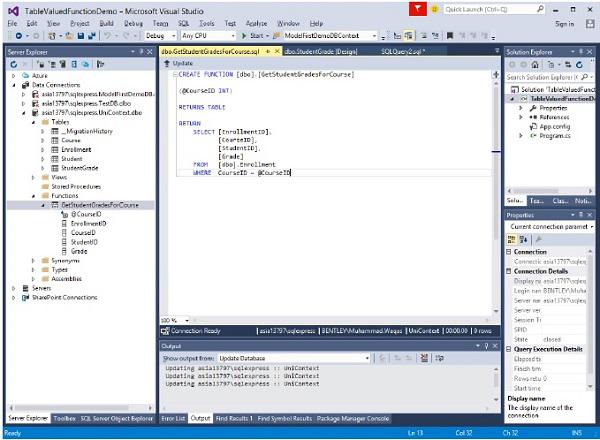Viewport: 600px width, 440px height.
Task: Click the Refresh icon in Server Explorer
Action: [14, 64]
